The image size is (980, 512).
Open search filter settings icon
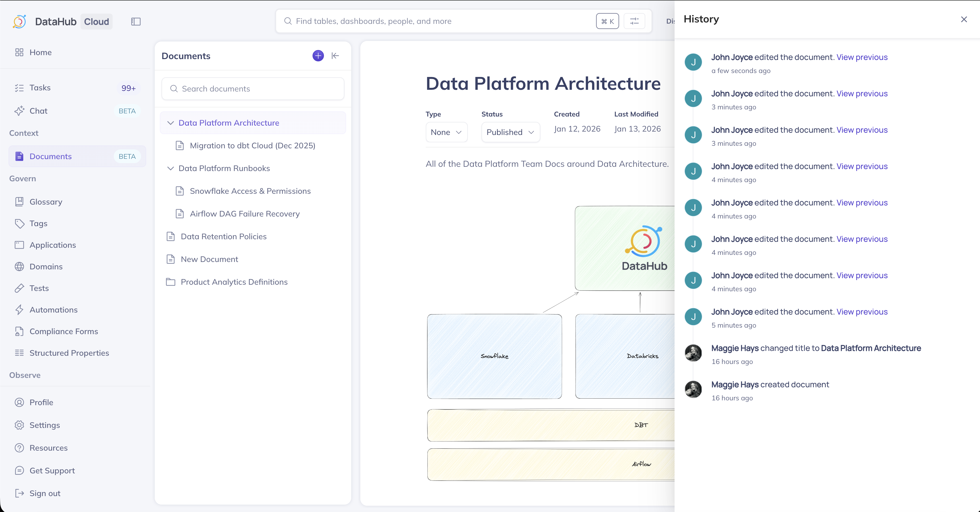[634, 21]
